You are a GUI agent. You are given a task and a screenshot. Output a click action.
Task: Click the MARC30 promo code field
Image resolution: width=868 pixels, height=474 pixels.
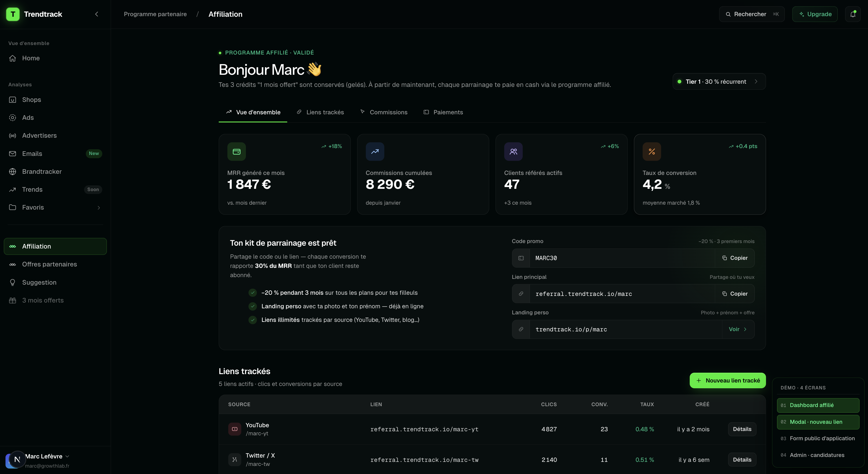click(622, 258)
